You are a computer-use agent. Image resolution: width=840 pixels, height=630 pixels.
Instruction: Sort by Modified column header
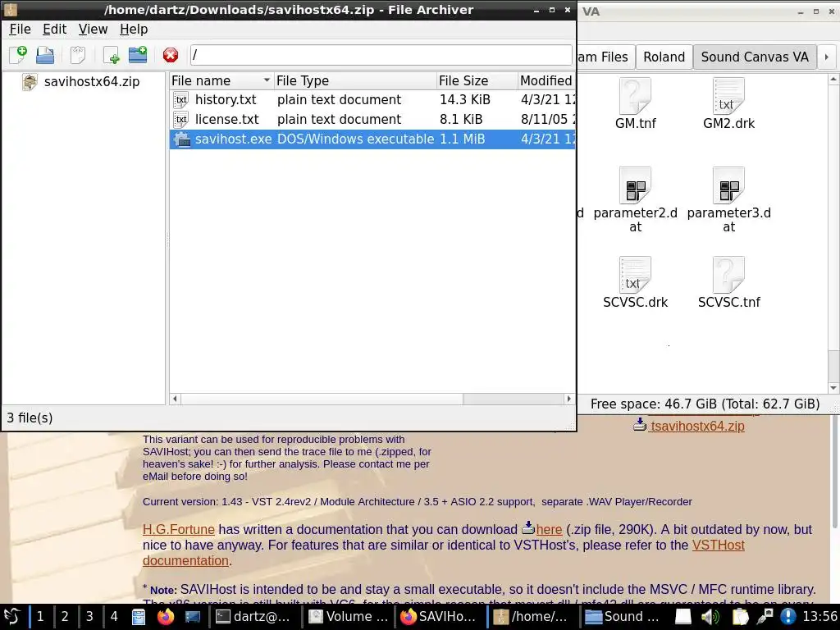point(546,81)
